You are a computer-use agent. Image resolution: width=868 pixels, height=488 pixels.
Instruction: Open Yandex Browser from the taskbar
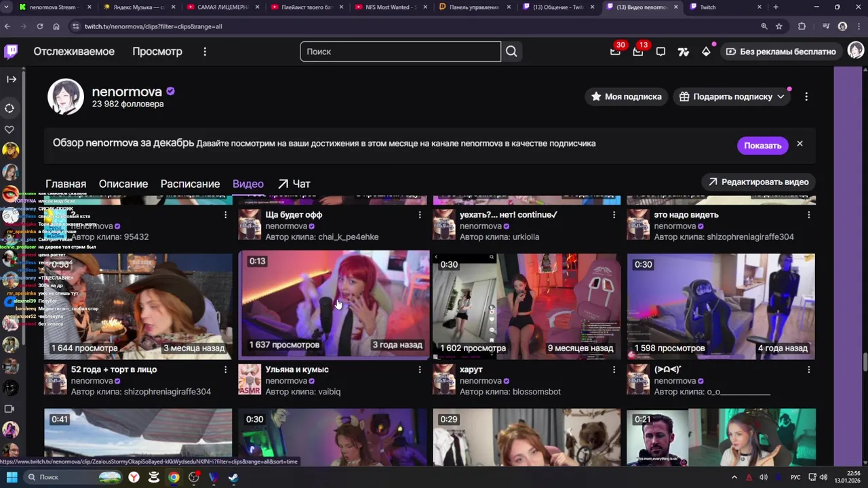[x=134, y=477]
